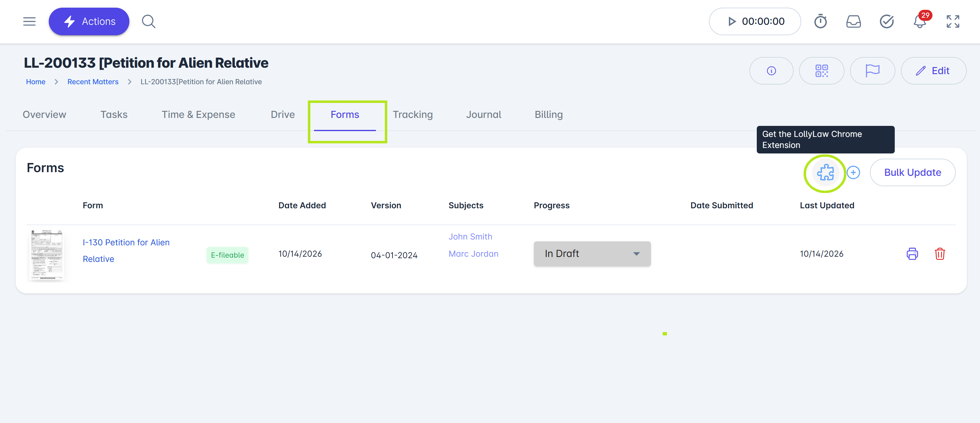Image resolution: width=980 pixels, height=423 pixels.
Task: Switch to the Tasks tab
Action: [x=114, y=114]
